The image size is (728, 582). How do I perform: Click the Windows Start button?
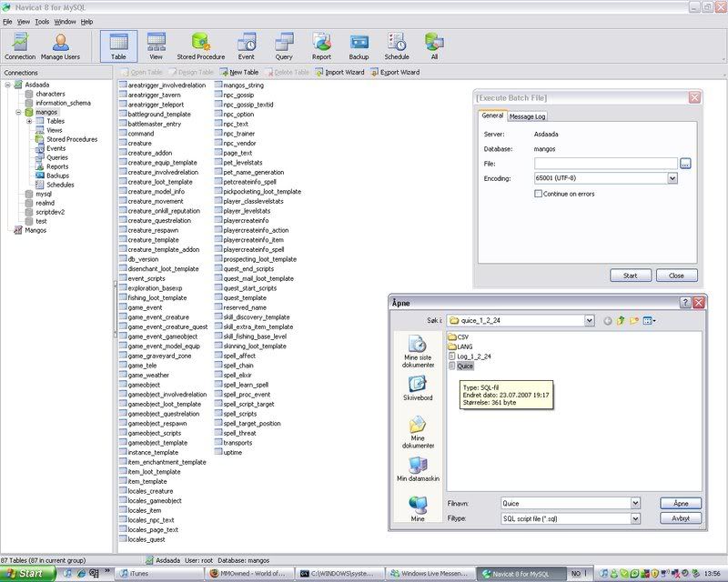click(27, 574)
